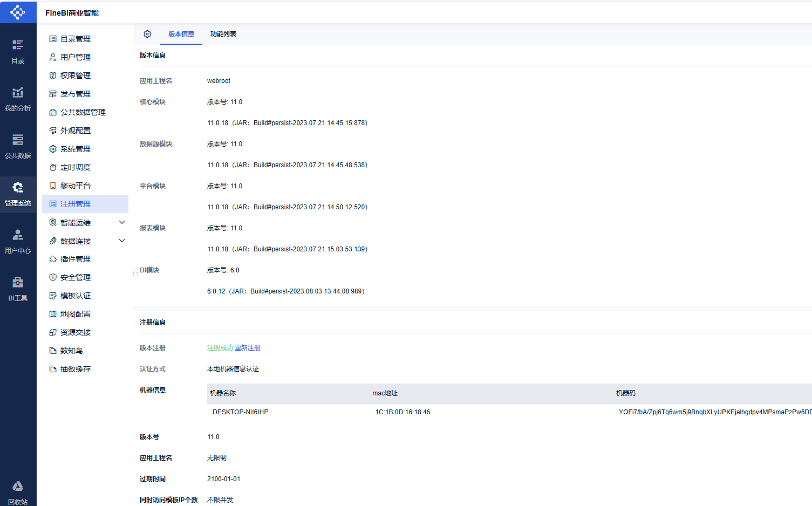Click the 系统管理 gear icon
This screenshot has width=812, height=506.
tap(53, 149)
